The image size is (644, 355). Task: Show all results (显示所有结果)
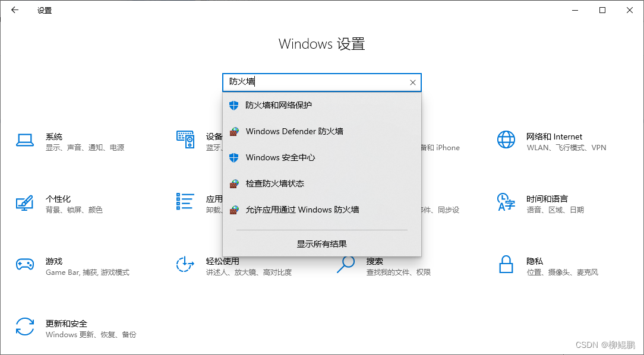322,244
